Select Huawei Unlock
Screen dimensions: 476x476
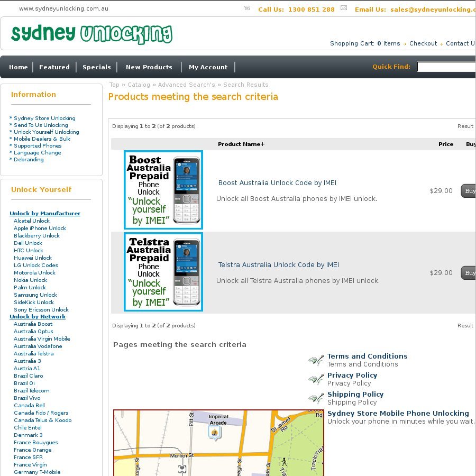tap(33, 258)
